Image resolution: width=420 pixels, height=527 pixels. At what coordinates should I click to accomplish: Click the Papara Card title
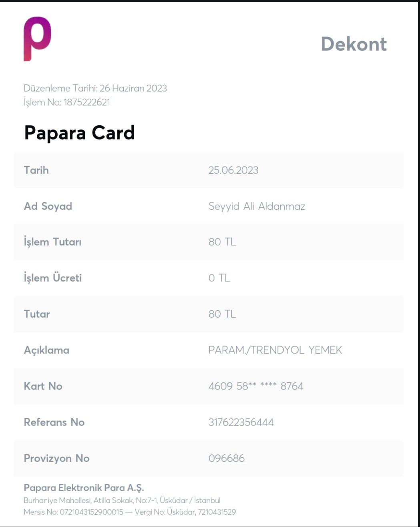coord(79,133)
